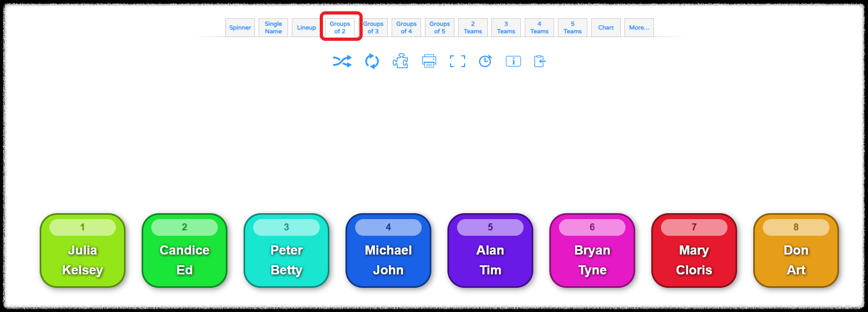This screenshot has height=312, width=868.
Task: Click the name Peter
Action: [286, 250]
